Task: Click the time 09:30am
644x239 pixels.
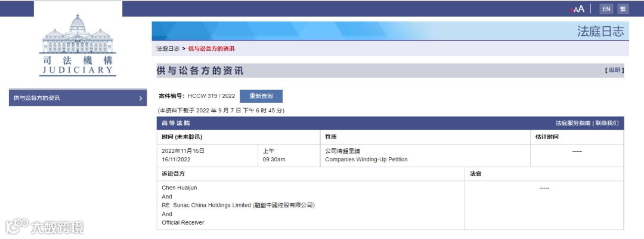Action: 274,159
